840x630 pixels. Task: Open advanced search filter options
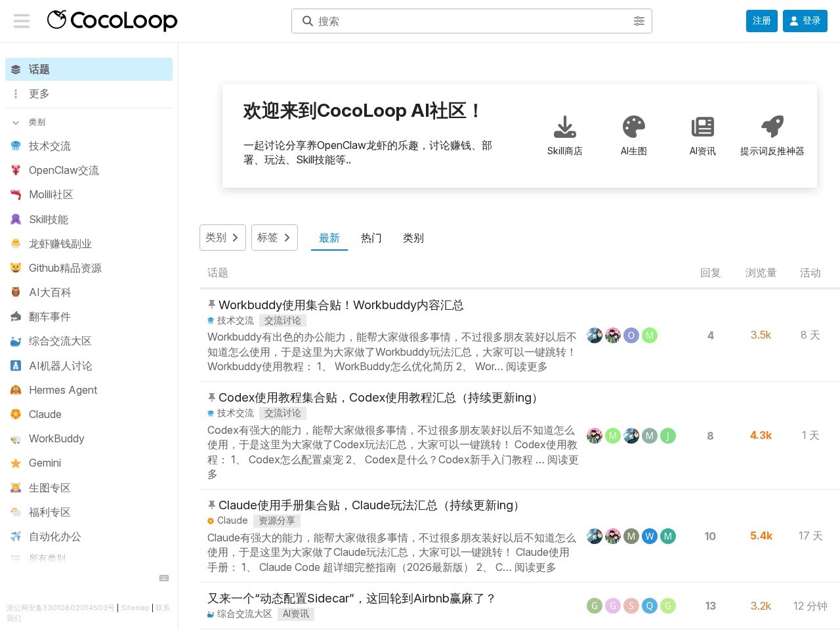point(639,21)
